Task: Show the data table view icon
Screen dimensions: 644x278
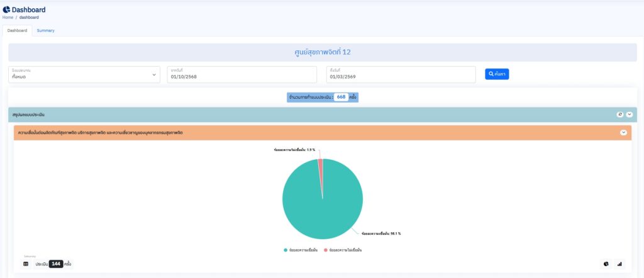Action: pos(26,264)
